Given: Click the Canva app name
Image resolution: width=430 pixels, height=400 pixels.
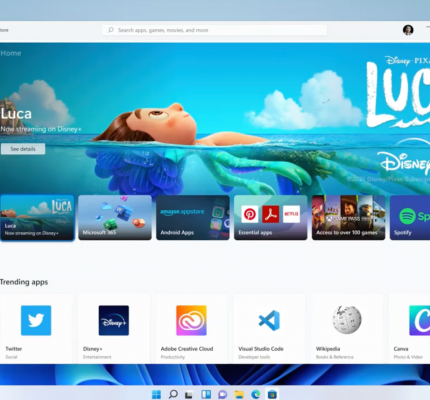Looking at the screenshot, I should [401, 349].
